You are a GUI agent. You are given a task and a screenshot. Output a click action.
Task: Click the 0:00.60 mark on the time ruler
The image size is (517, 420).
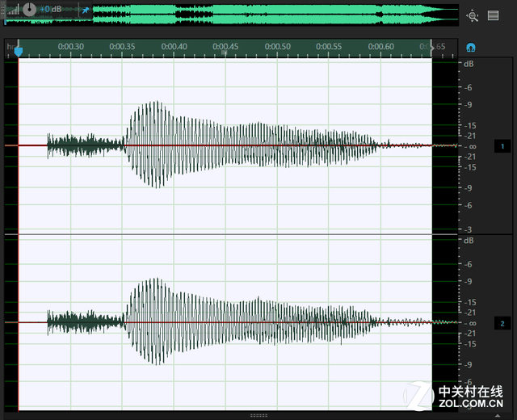tap(380, 47)
